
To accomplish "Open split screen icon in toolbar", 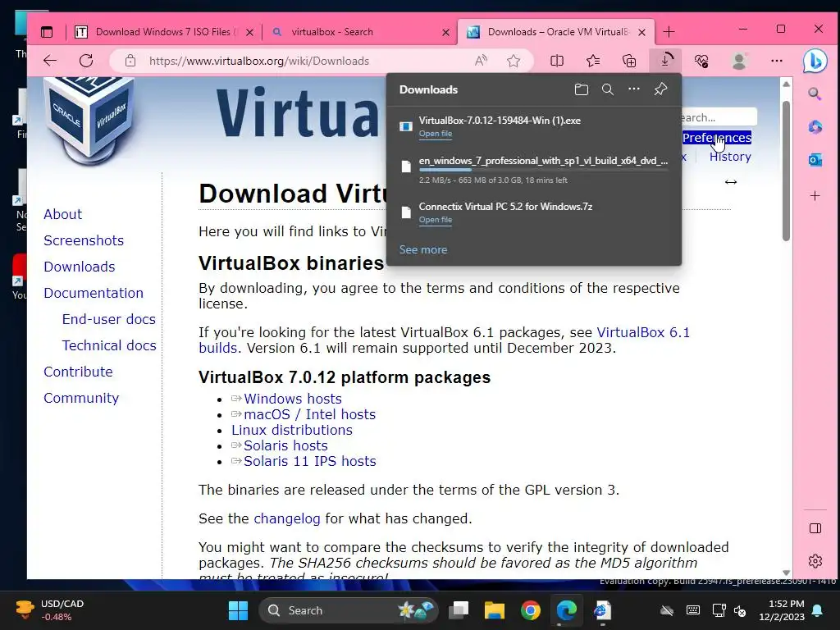I will point(557,61).
